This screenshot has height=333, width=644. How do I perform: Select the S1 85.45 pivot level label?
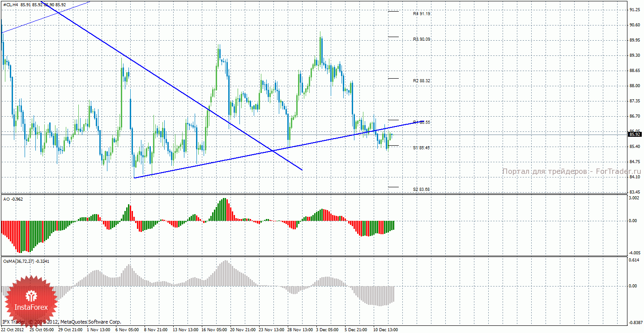[422, 148]
